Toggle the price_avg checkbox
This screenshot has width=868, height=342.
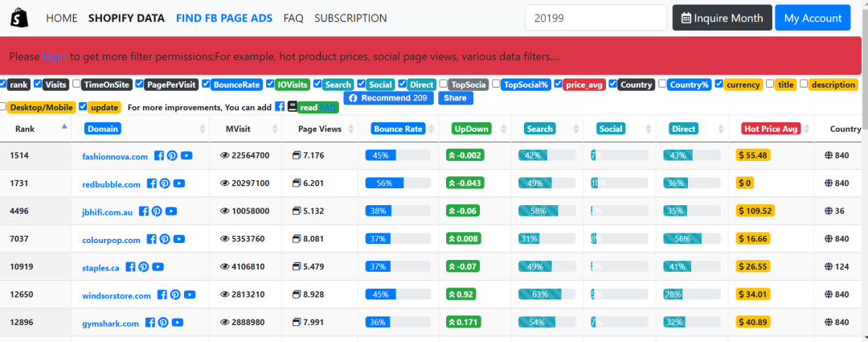click(558, 84)
